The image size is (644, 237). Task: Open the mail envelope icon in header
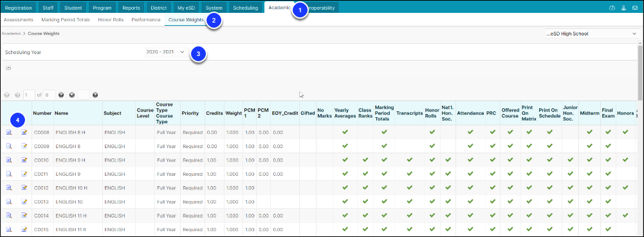[635, 8]
